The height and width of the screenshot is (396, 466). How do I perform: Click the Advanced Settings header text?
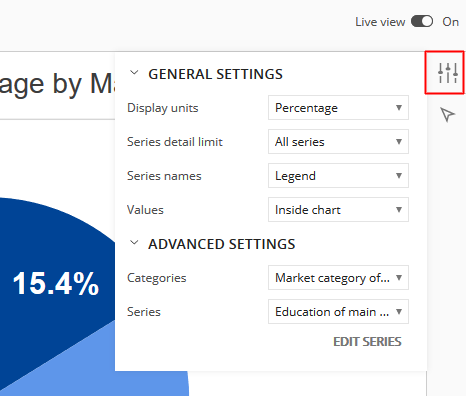pyautogui.click(x=222, y=244)
